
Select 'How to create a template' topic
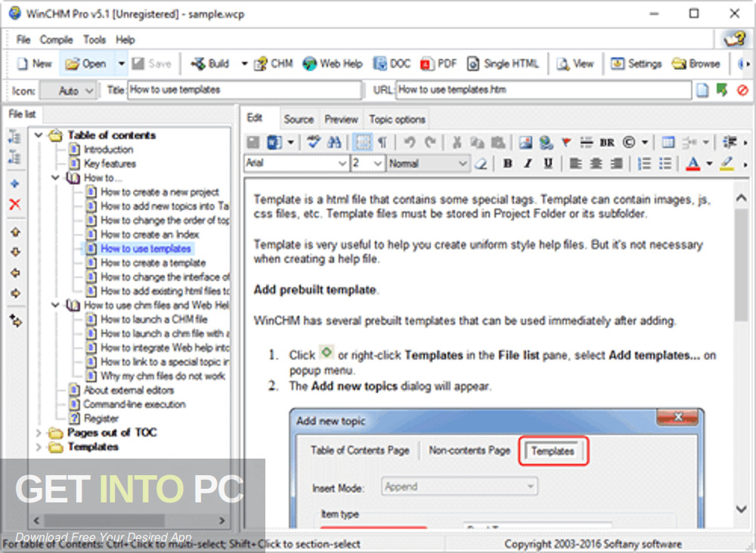click(153, 263)
